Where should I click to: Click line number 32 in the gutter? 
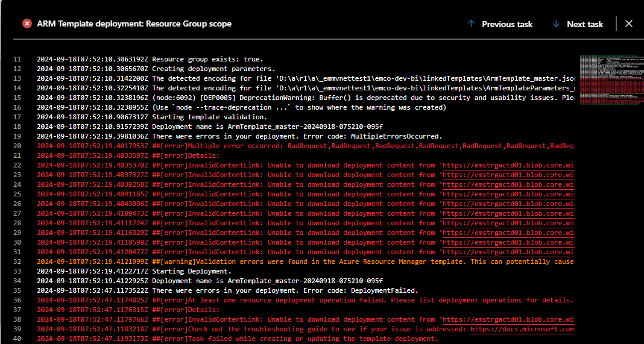pos(17,262)
